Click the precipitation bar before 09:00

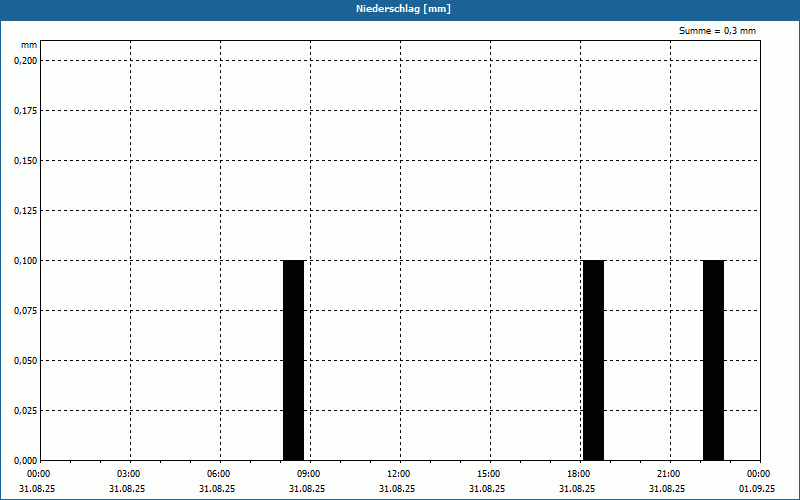coord(293,360)
